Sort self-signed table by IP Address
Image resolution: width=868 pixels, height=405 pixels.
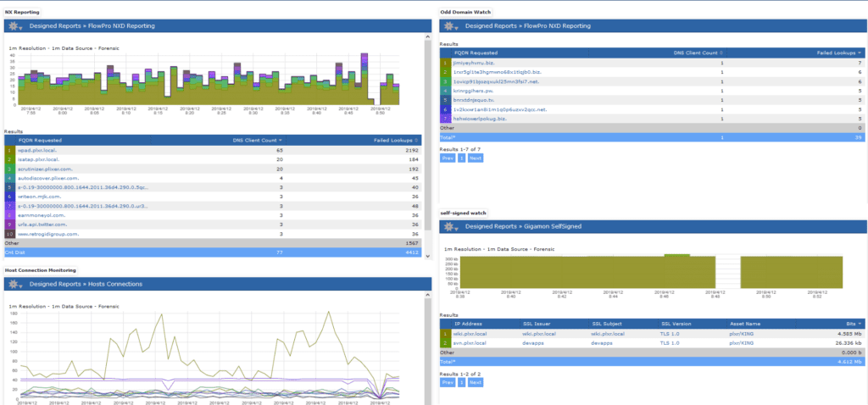point(468,324)
